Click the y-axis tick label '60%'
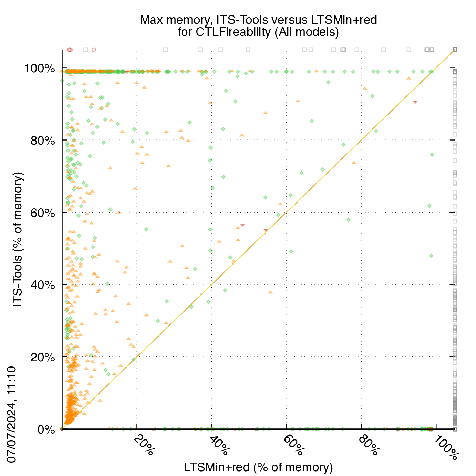Viewport: 476px width, 476px height. [43, 213]
